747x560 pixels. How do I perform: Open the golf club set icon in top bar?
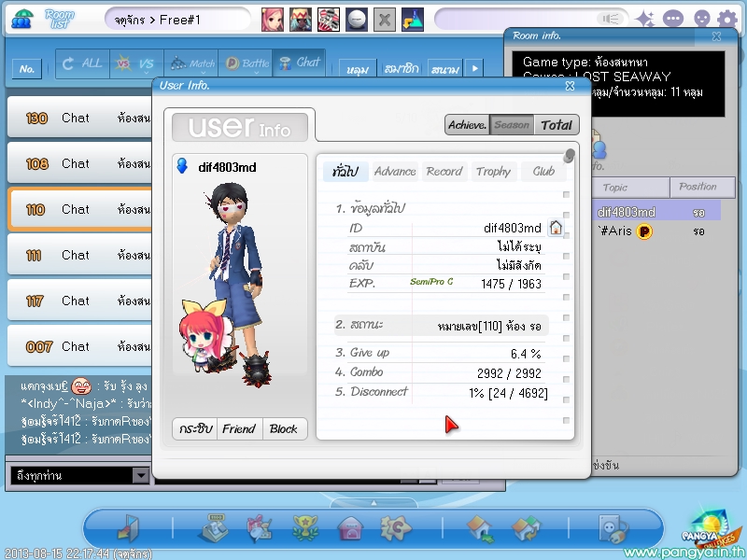click(329, 20)
